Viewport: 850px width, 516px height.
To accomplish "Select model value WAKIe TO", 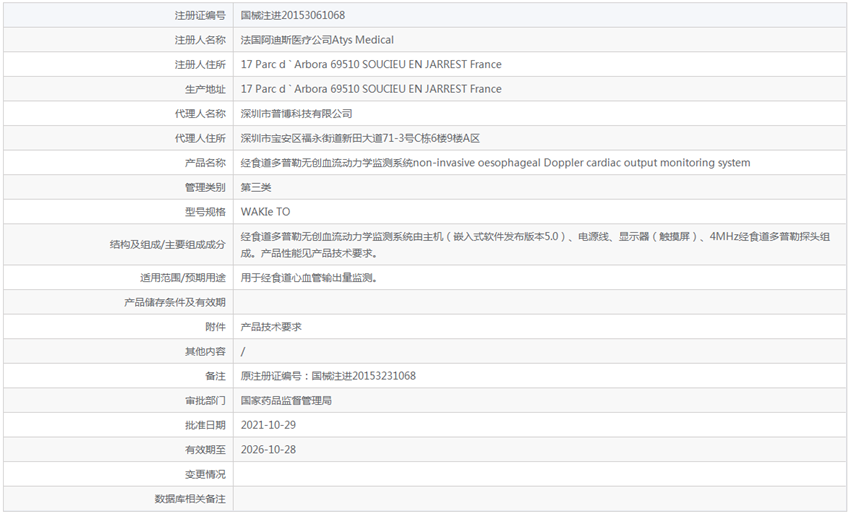I will point(265,212).
